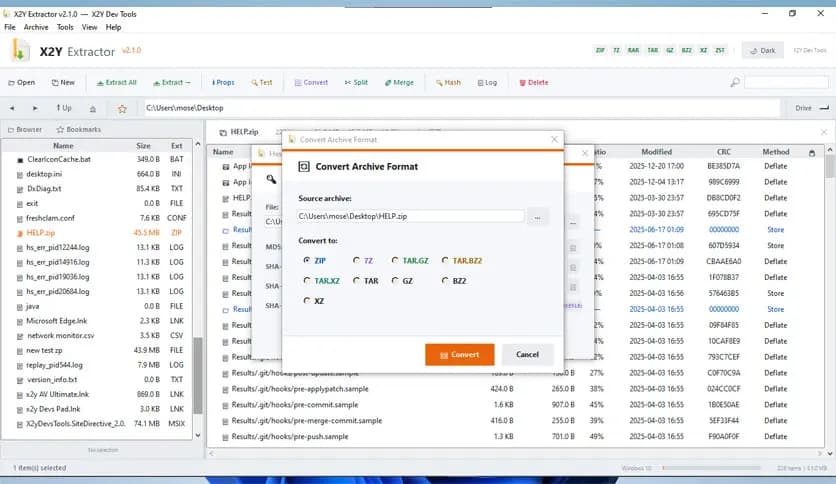
Task: Create a new archive with New
Action: coord(63,83)
